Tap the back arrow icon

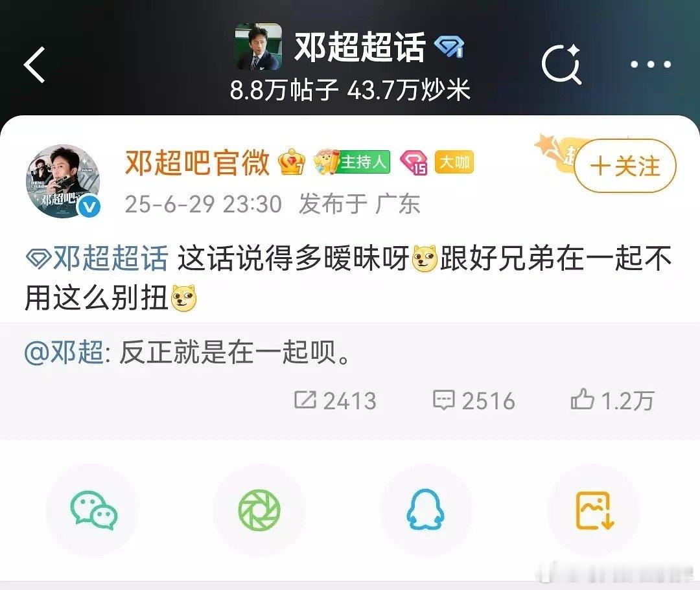(x=34, y=65)
